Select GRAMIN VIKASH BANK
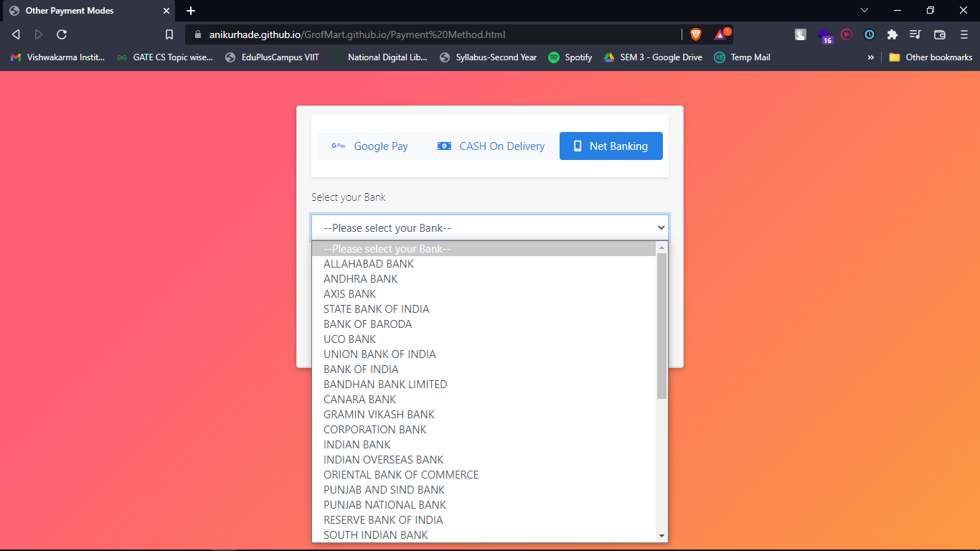This screenshot has width=980, height=551. tap(484, 415)
